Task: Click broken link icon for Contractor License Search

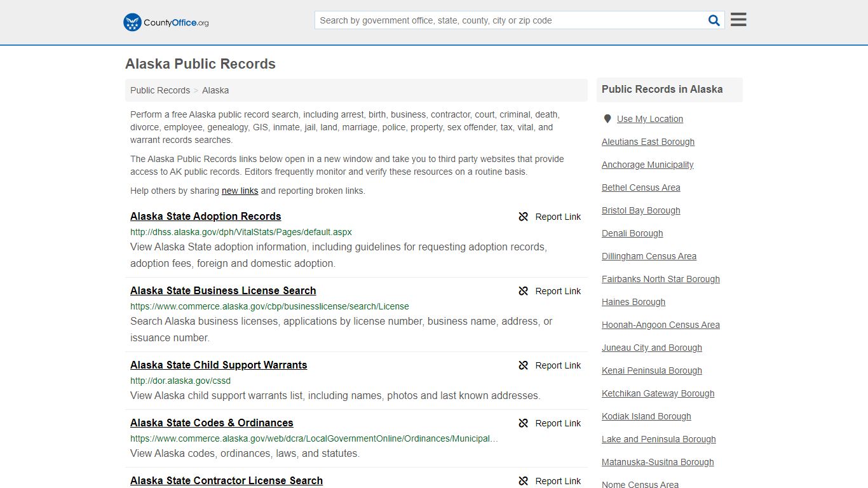Action: (x=524, y=481)
